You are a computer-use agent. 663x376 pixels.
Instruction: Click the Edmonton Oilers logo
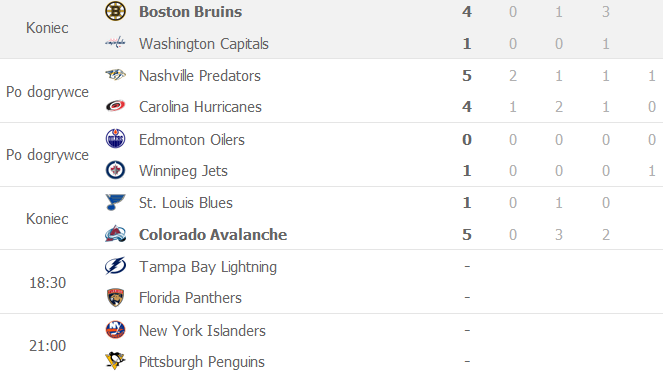(x=115, y=139)
